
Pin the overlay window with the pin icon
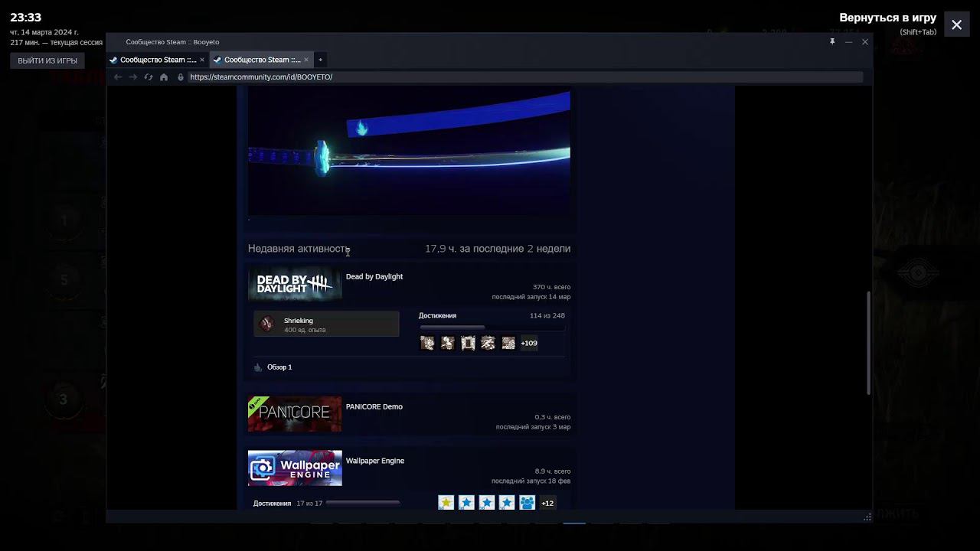[832, 42]
